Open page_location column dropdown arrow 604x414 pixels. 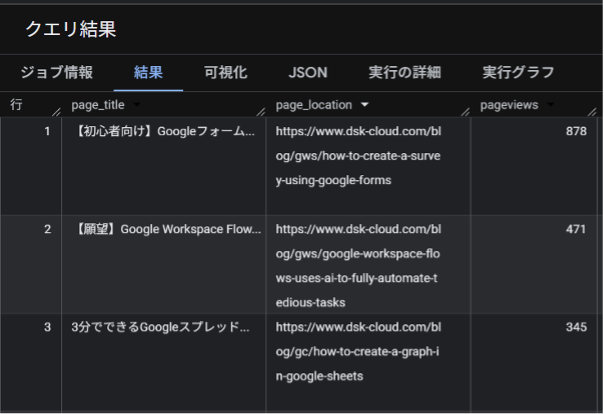364,104
